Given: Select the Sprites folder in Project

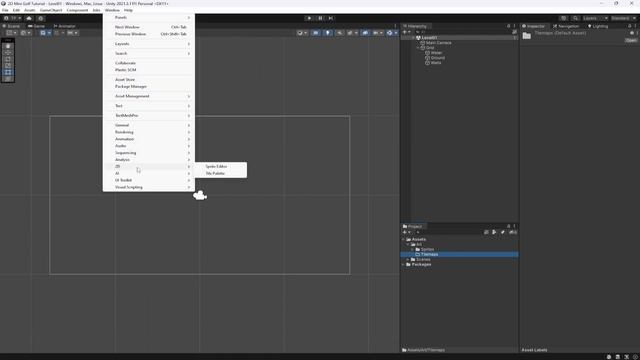Looking at the screenshot, I should coord(427,249).
